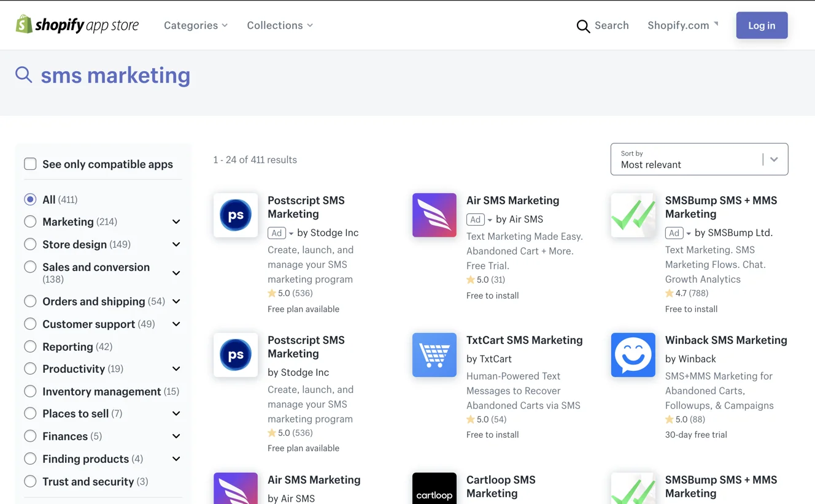815x504 pixels.
Task: Open the Categories menu
Action: (195, 25)
